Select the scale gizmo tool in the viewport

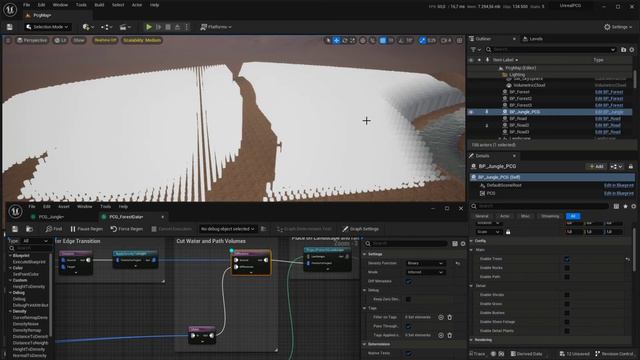[353, 40]
